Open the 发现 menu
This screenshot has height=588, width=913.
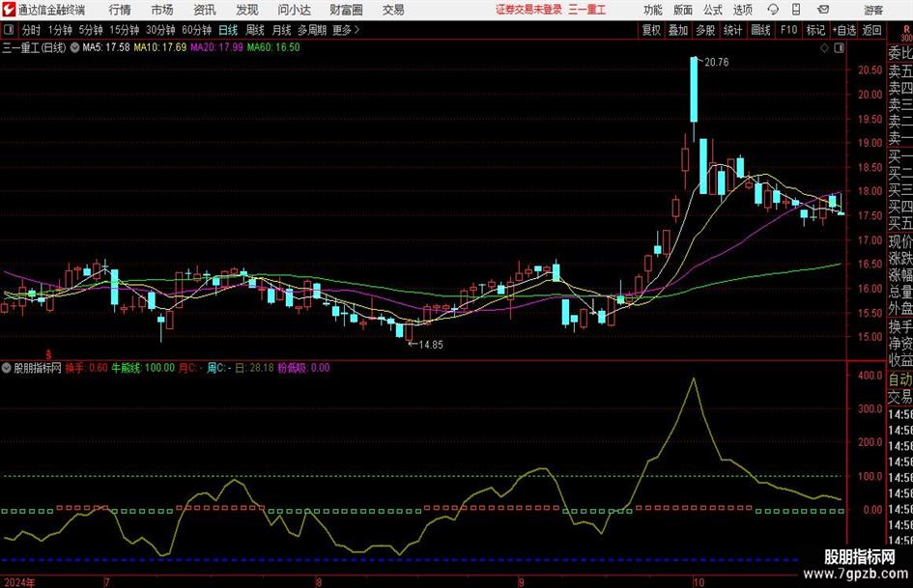pos(247,10)
